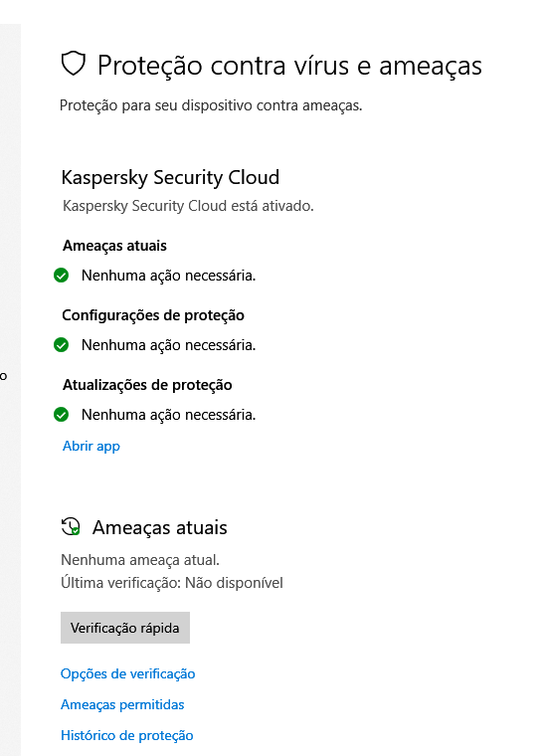
Task: Click the Proteção para seu dispositivo description text
Action: tap(211, 105)
